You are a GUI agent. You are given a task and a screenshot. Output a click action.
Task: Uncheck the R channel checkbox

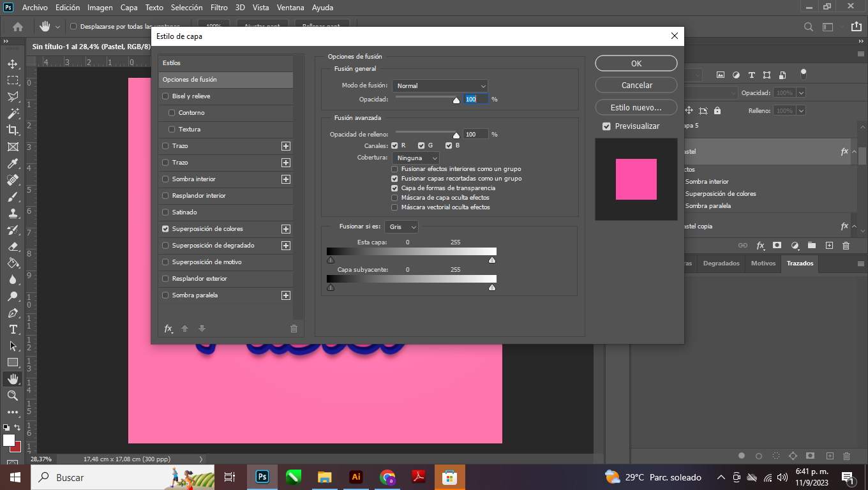[x=394, y=145]
